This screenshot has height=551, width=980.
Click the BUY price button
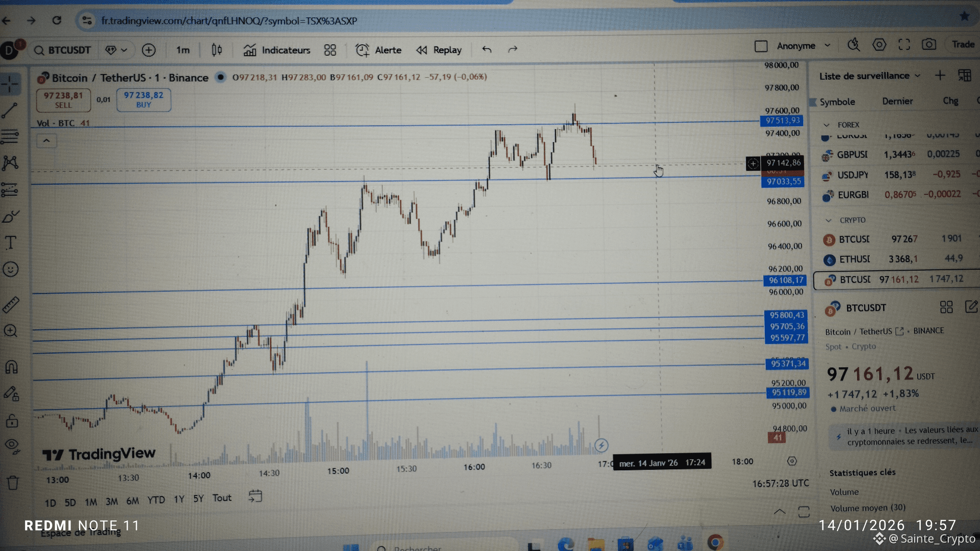144,100
